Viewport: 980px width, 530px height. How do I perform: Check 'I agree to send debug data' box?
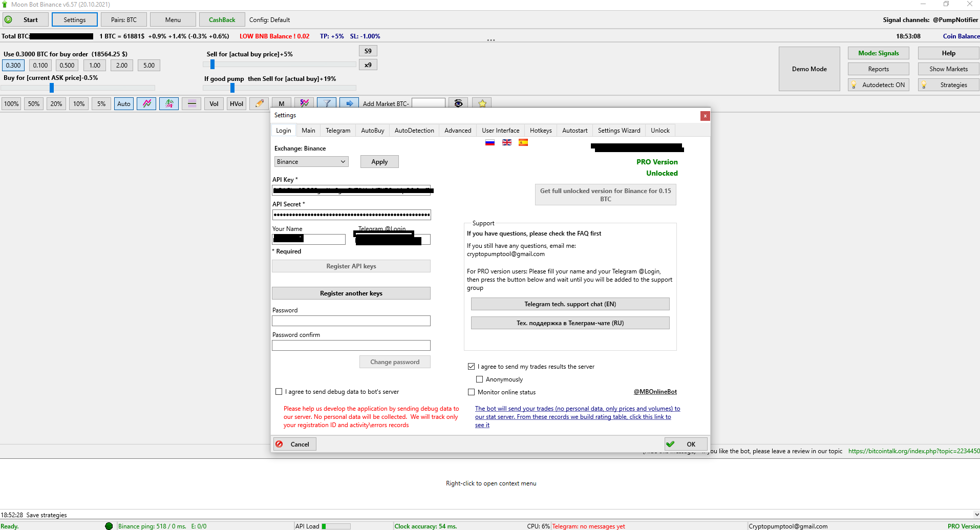279,392
